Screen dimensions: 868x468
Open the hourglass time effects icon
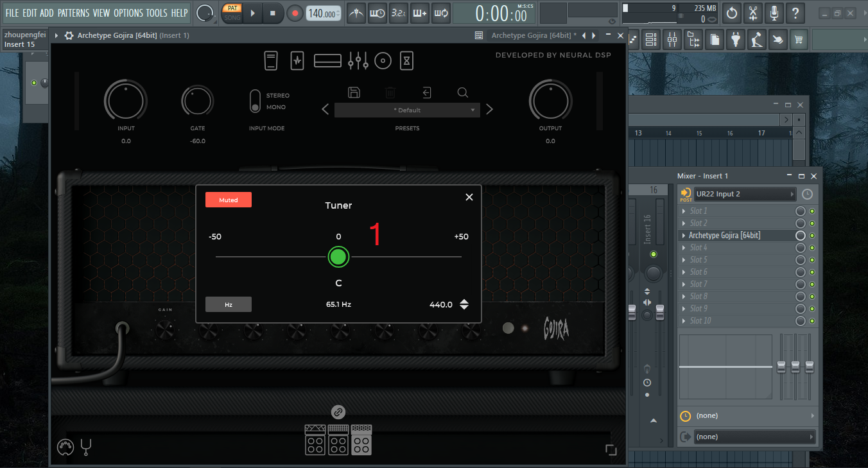point(407,61)
